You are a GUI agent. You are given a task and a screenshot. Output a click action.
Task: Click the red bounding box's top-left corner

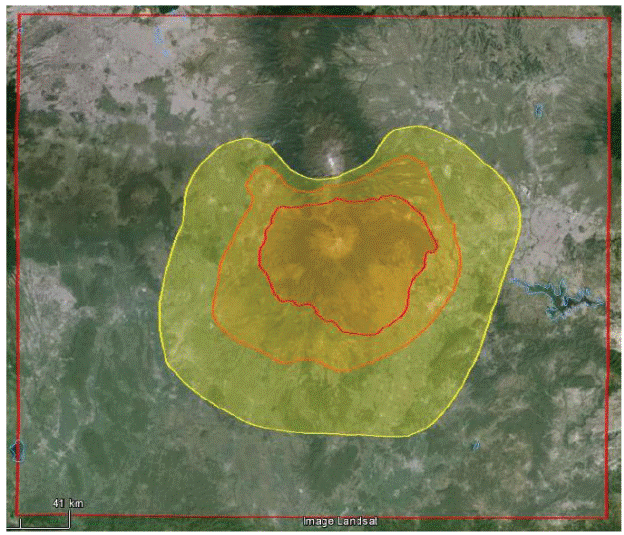click(x=16, y=16)
